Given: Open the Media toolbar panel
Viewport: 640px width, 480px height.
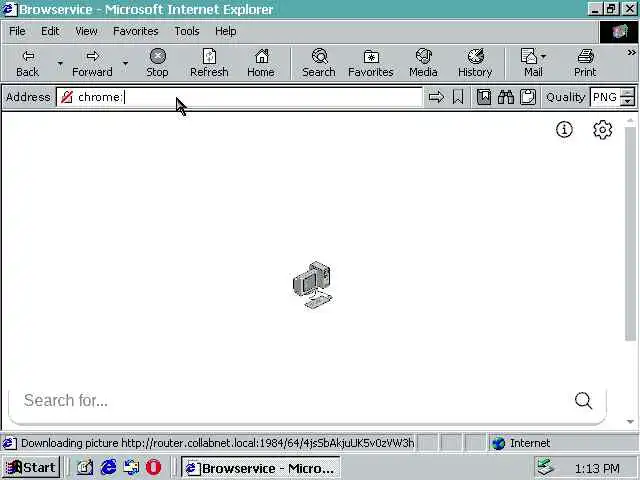Looking at the screenshot, I should tap(423, 63).
